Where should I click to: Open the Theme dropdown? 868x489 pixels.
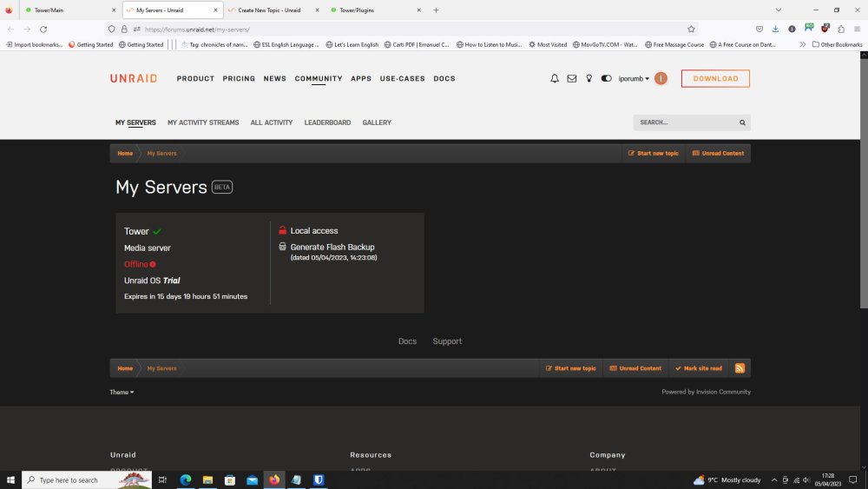122,392
